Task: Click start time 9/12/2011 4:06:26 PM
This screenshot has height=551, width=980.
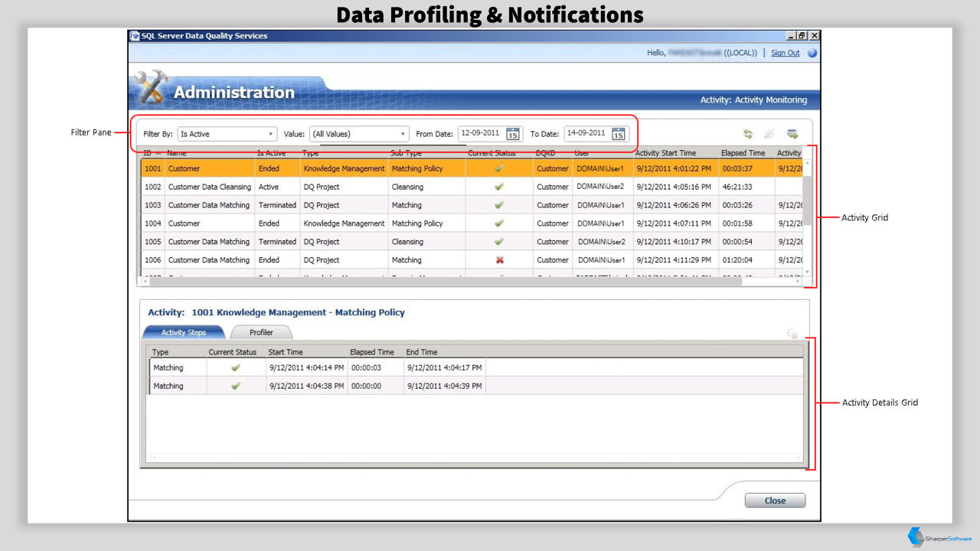Action: pyautogui.click(x=674, y=205)
